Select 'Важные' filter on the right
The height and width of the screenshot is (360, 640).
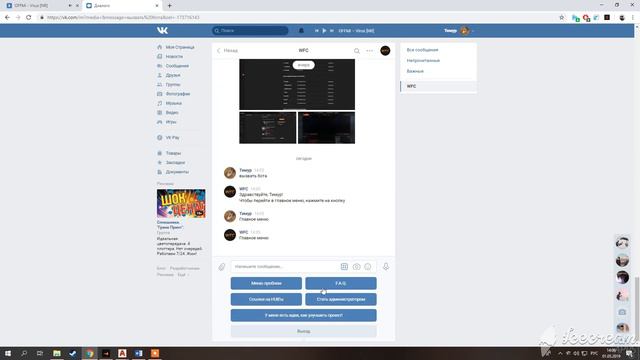click(x=415, y=71)
